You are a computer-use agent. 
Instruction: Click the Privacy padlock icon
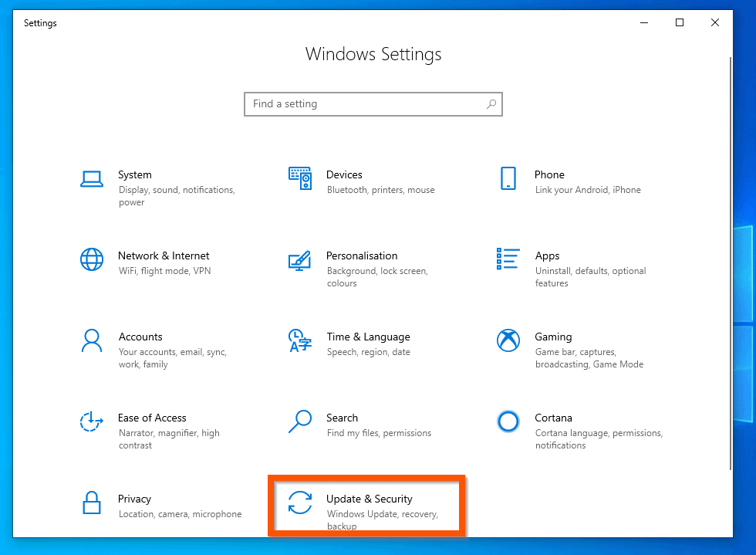pos(92,503)
